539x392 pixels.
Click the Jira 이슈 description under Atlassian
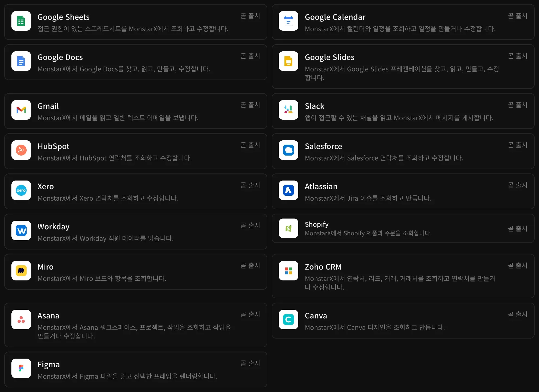(x=368, y=198)
